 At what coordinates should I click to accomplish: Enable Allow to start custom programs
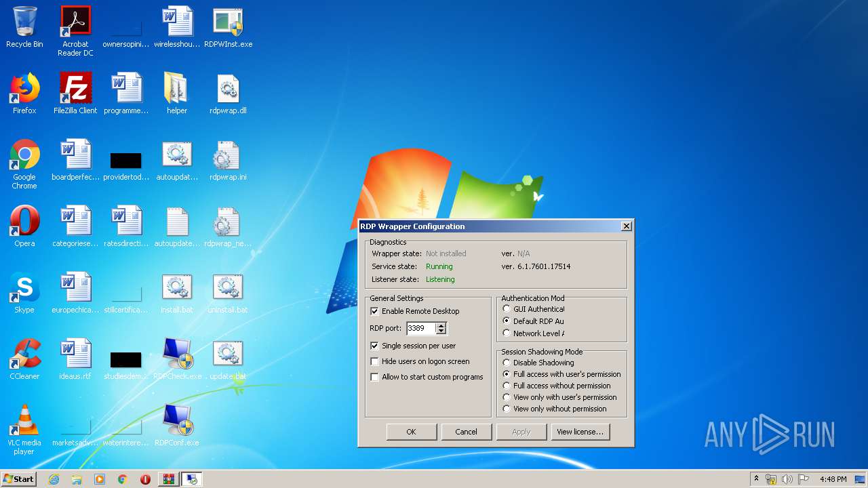pyautogui.click(x=374, y=377)
